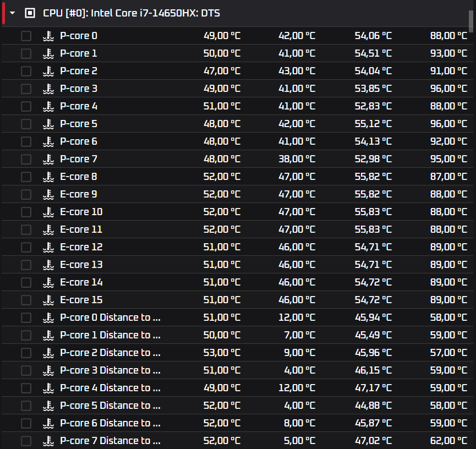Click the 54,13 °C average of P-core 6
The height and width of the screenshot is (449, 476).
coord(373,141)
